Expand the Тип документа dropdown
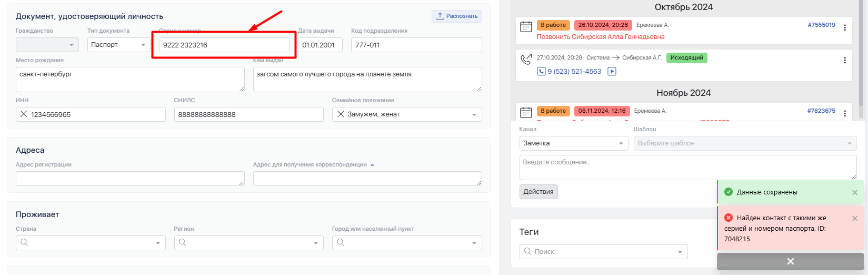The height and width of the screenshot is (275, 868). pos(143,45)
